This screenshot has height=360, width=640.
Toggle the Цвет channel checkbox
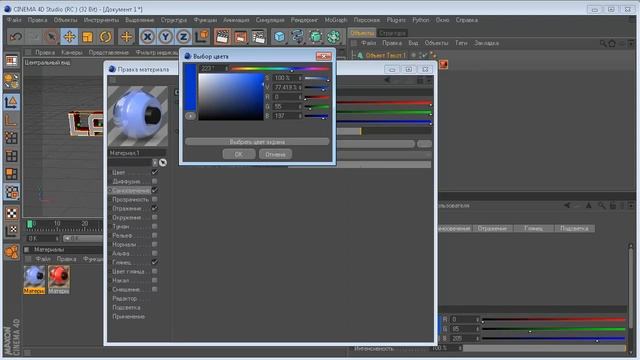[155, 172]
